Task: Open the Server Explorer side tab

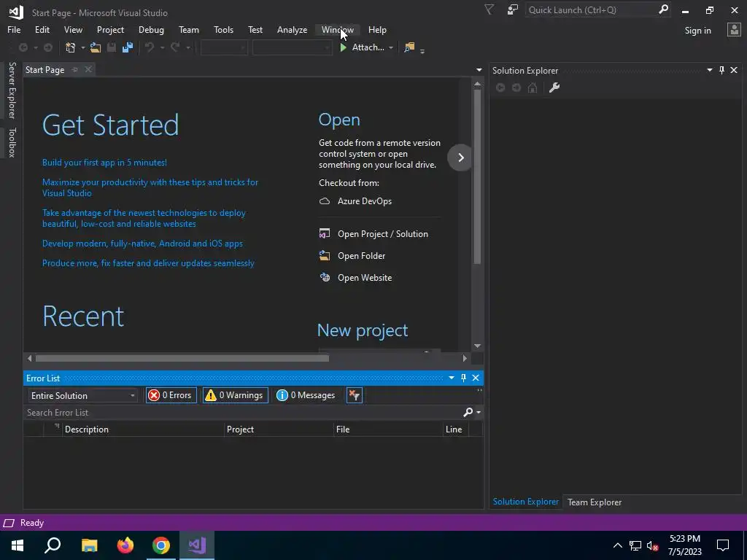Action: 12,90
